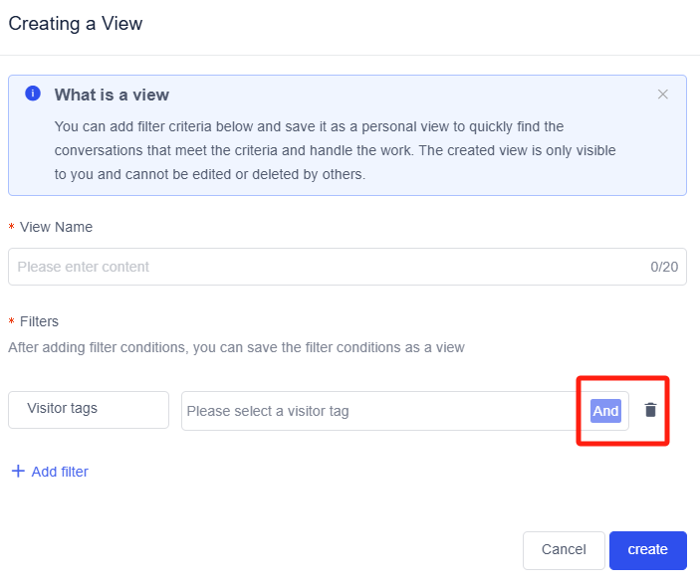Click the 0/20 character counter

[663, 267]
